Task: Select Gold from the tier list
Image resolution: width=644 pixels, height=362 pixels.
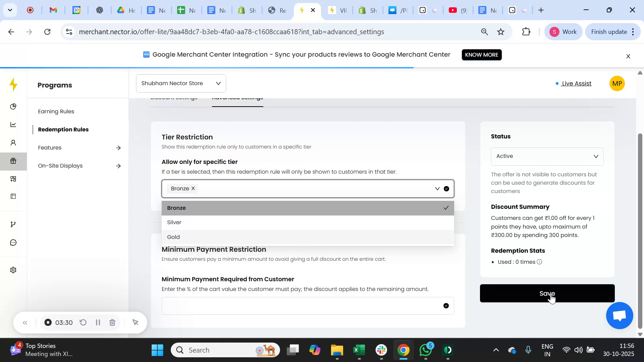Action: click(x=173, y=237)
